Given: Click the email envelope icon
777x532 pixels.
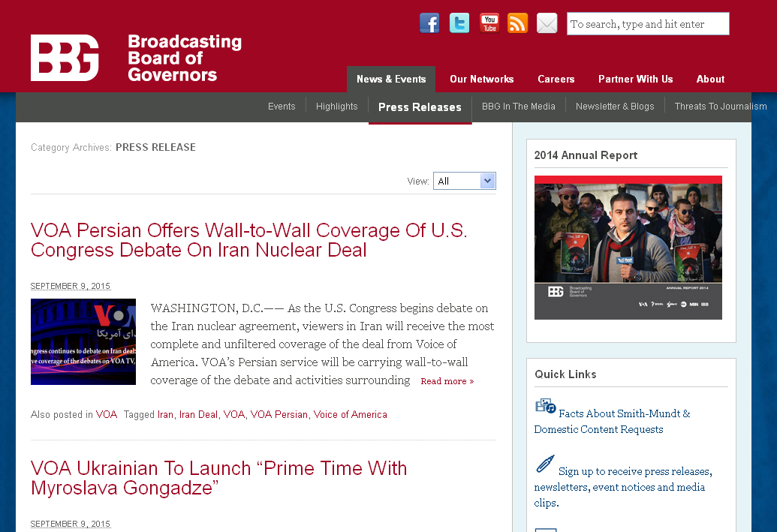Looking at the screenshot, I should (x=547, y=23).
